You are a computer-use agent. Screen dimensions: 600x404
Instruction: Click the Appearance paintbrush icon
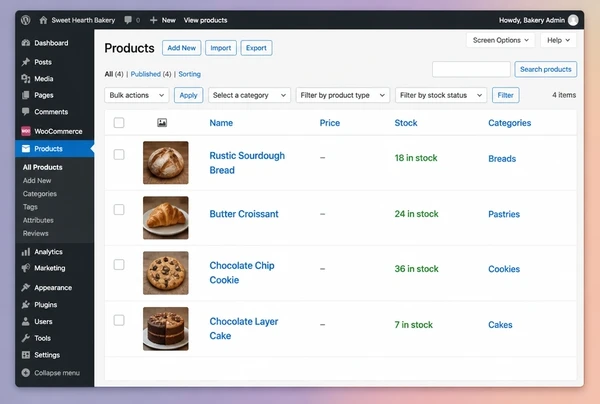[26, 287]
